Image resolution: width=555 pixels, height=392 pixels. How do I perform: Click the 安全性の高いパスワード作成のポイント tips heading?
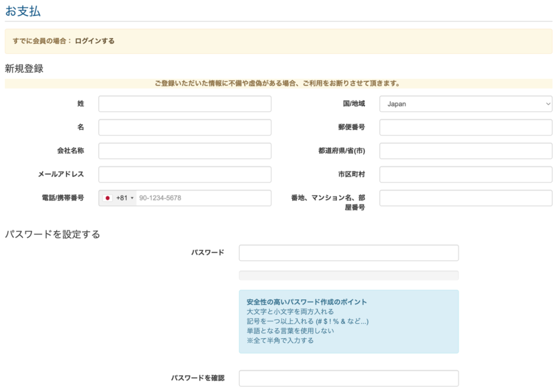306,302
